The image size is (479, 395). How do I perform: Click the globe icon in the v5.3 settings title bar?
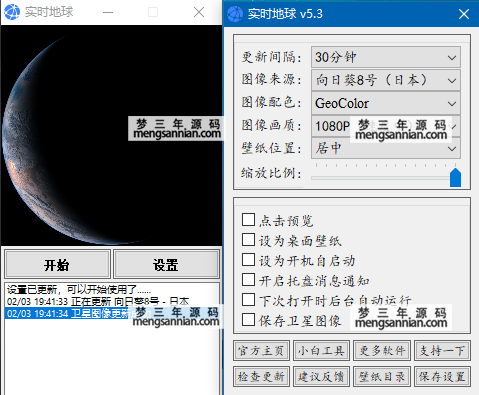click(235, 14)
